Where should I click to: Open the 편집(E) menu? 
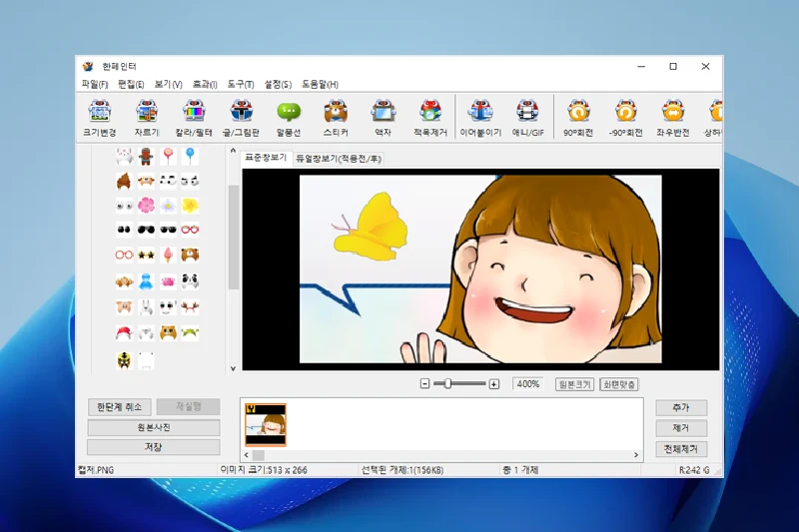[131, 84]
